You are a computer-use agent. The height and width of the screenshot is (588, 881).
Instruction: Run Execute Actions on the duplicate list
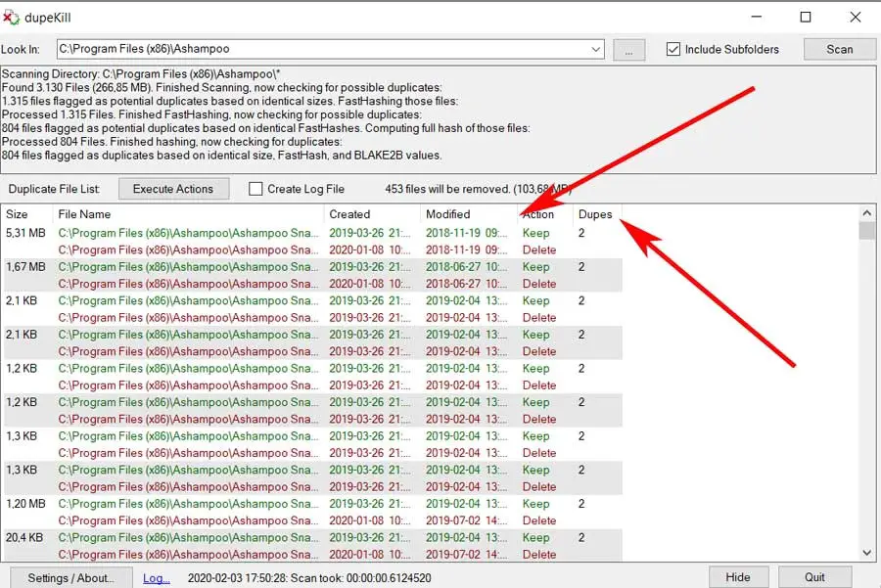pos(173,189)
